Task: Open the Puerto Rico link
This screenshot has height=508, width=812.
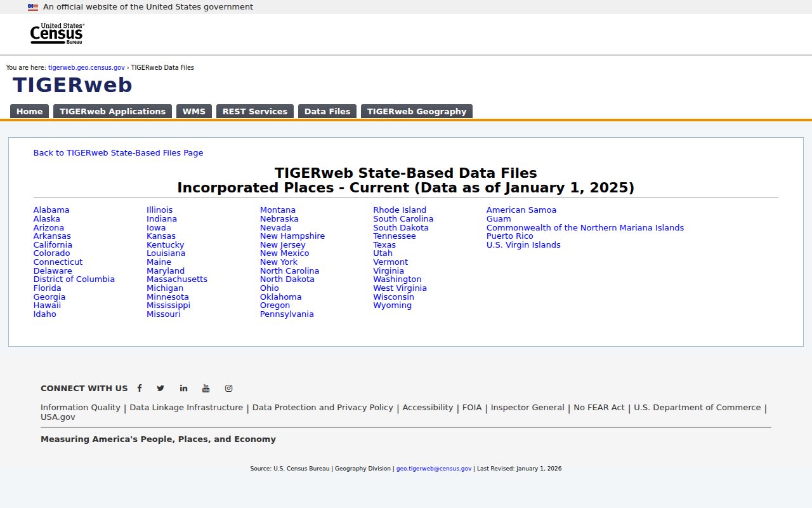Action: (510, 236)
